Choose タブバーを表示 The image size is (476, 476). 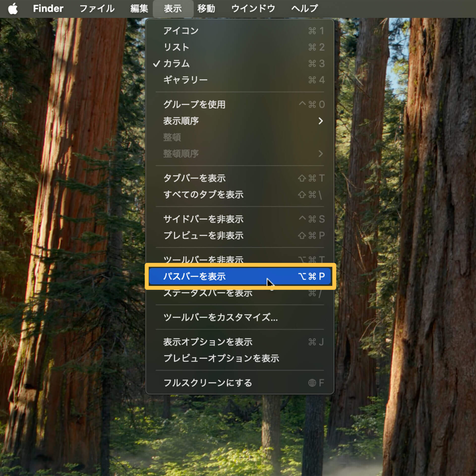pos(240,178)
